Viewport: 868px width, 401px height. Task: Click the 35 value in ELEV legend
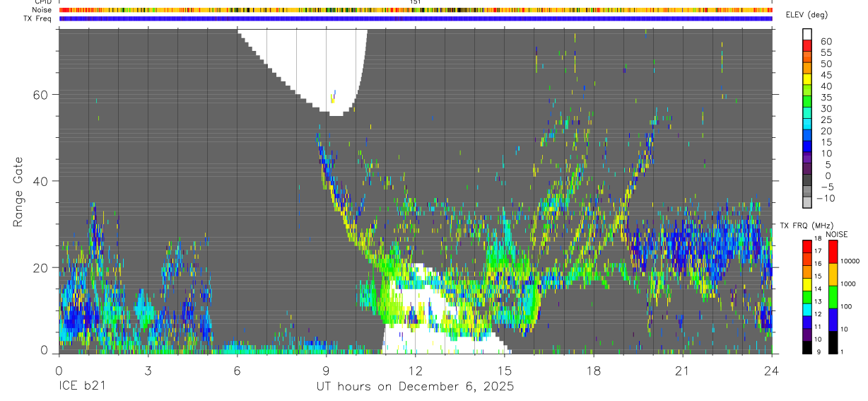[x=825, y=98]
